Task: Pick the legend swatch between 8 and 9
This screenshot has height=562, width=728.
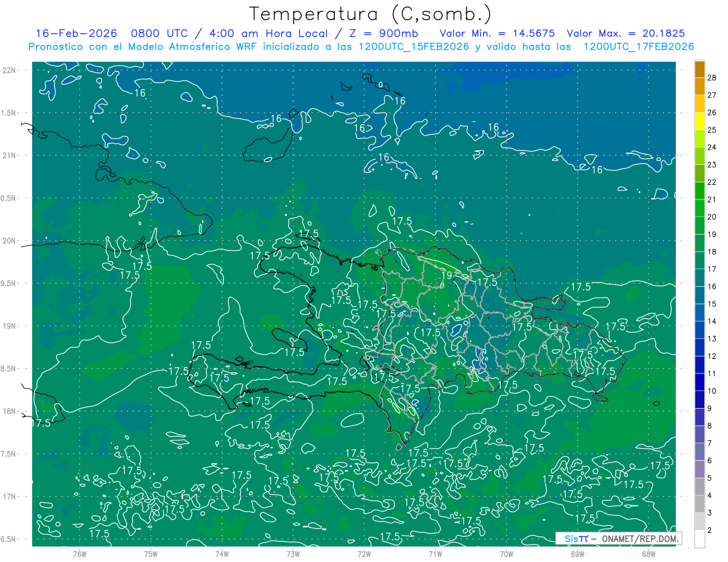Action: click(x=699, y=417)
